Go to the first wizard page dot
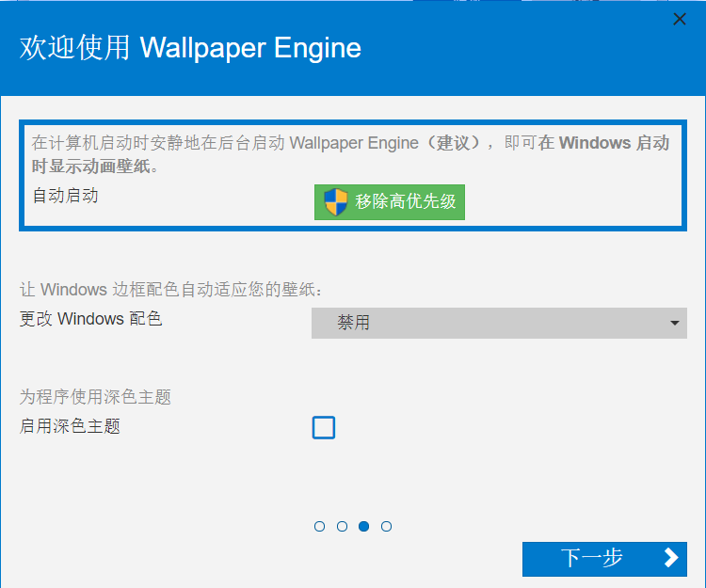This screenshot has height=588, width=706. (x=319, y=526)
